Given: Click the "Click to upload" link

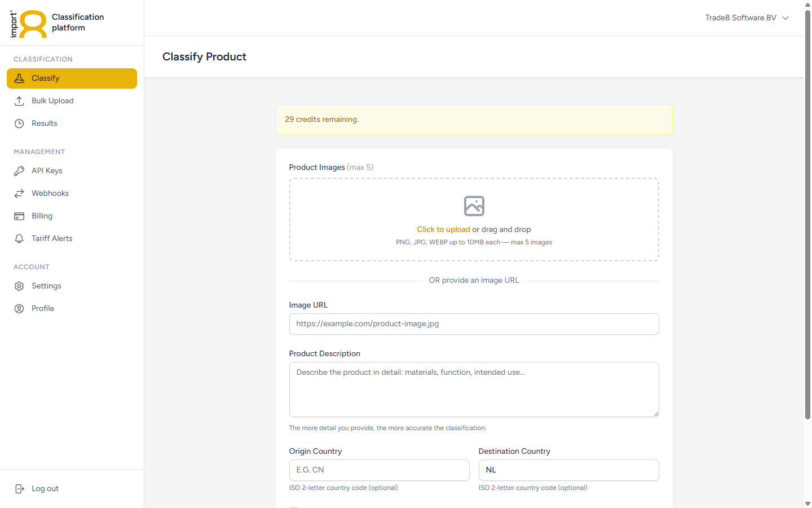Looking at the screenshot, I should 443,229.
